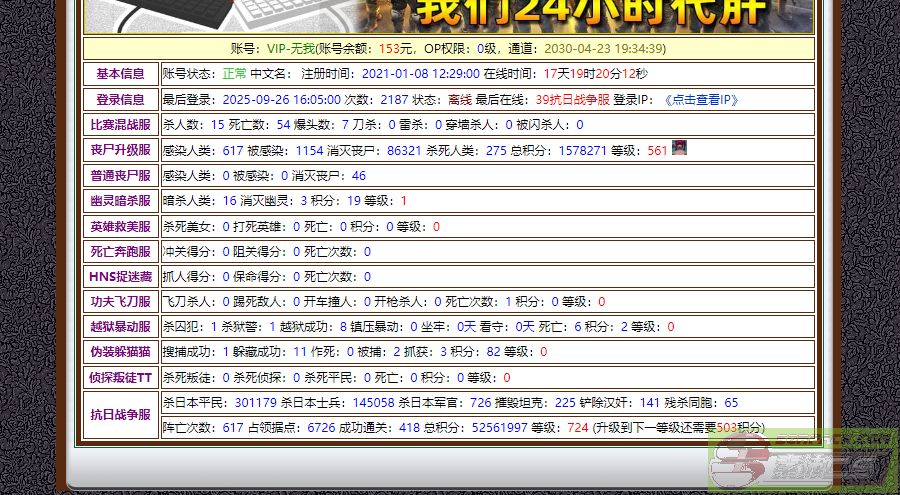Open the 丧尸升级服 server label

(x=120, y=150)
